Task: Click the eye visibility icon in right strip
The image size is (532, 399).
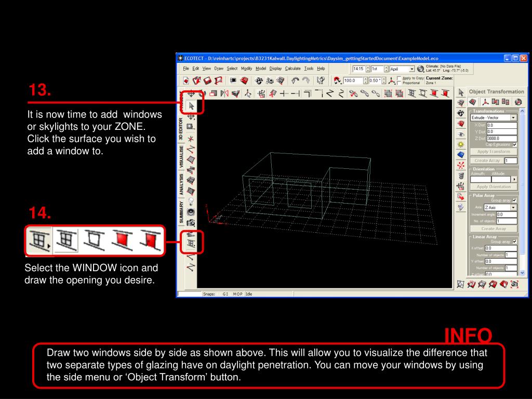Action: point(461,135)
